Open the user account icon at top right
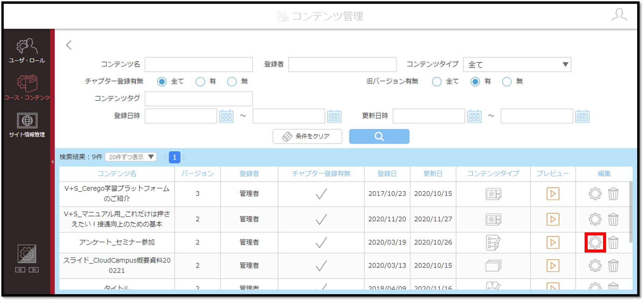 tap(619, 15)
